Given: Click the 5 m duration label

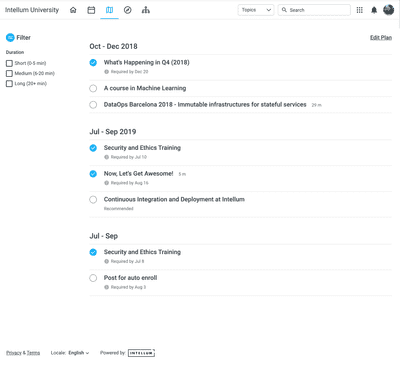Looking at the screenshot, I should (x=182, y=174).
